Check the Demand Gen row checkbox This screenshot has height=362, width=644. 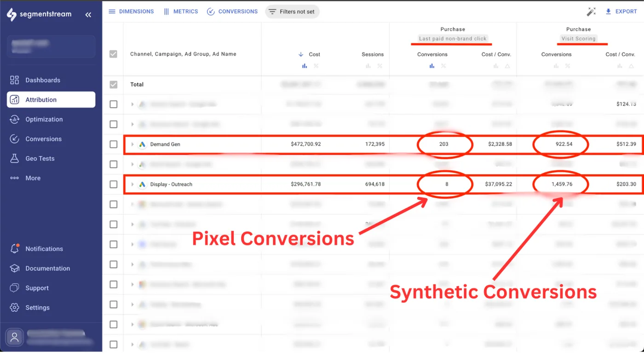[113, 144]
